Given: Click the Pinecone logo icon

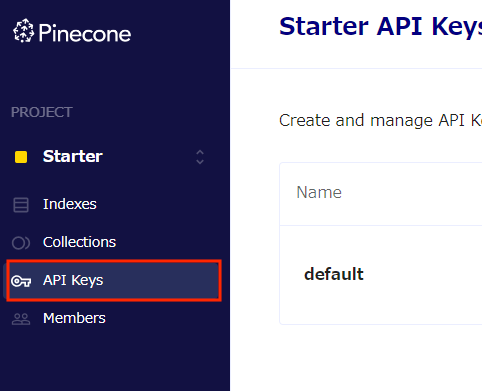Looking at the screenshot, I should click(23, 31).
